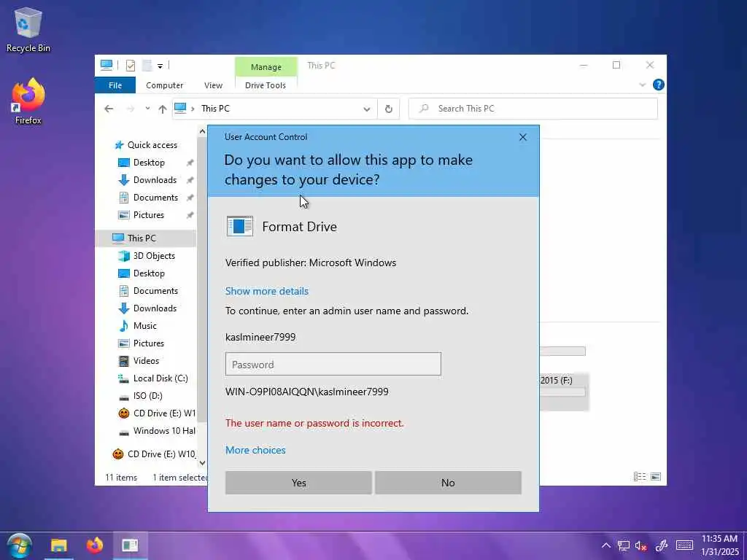Image resolution: width=747 pixels, height=560 pixels.
Task: Close the User Account Control dialog
Action: click(522, 137)
